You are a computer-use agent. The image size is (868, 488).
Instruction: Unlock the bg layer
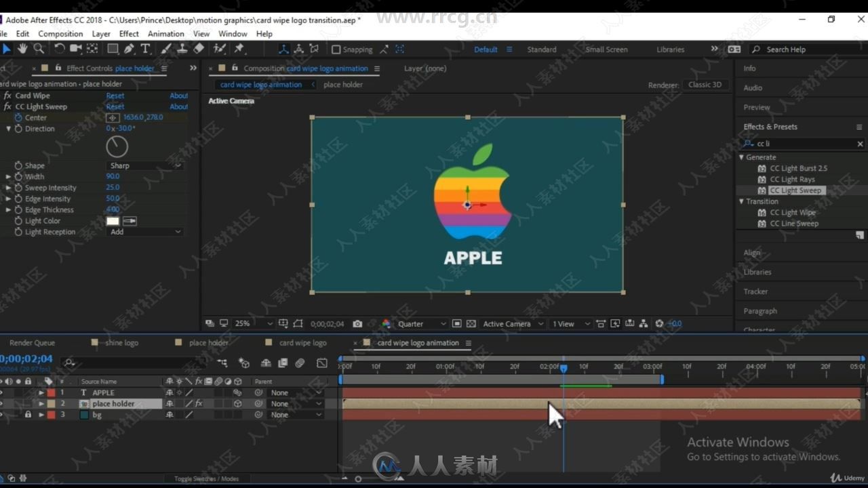(x=28, y=415)
